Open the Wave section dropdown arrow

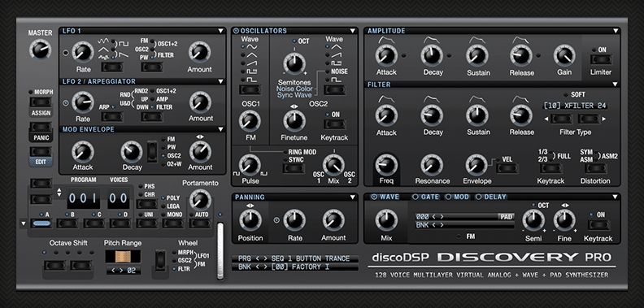[x=615, y=197]
